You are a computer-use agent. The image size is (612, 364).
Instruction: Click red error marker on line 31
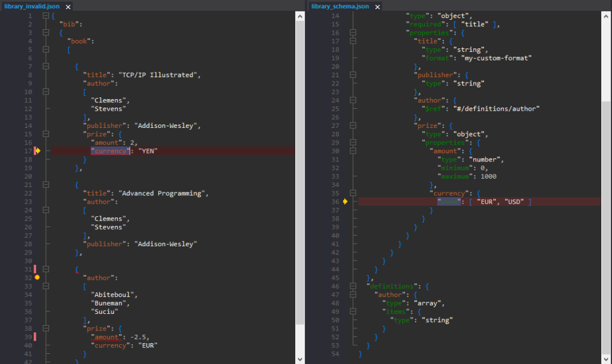point(35,269)
